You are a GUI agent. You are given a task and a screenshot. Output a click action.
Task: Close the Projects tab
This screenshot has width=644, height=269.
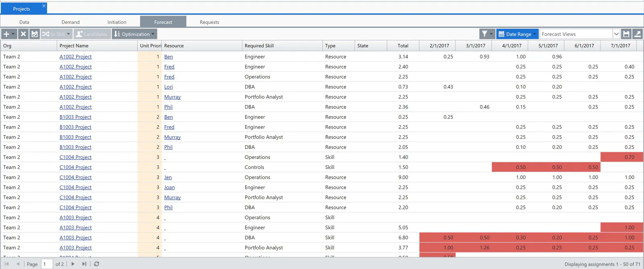(44, 6)
